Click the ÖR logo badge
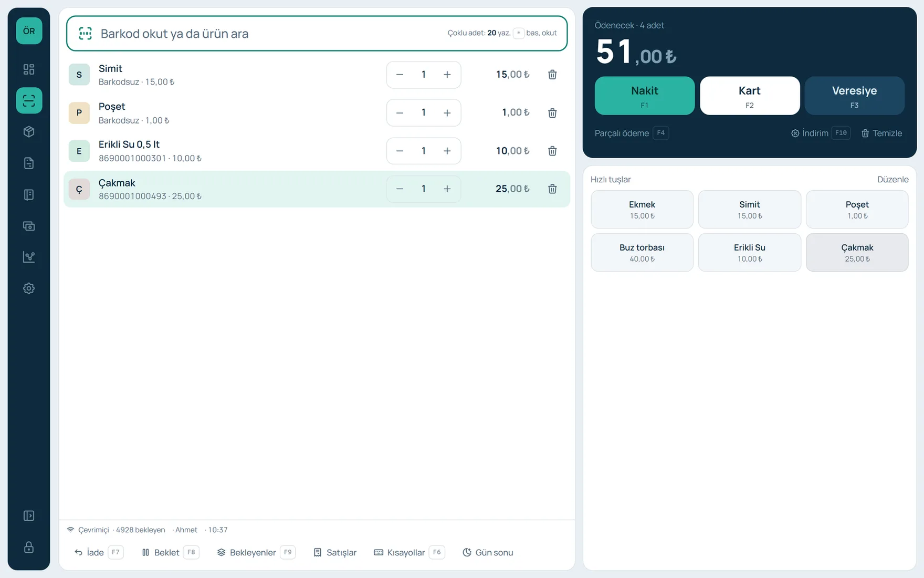The image size is (924, 578). [29, 31]
